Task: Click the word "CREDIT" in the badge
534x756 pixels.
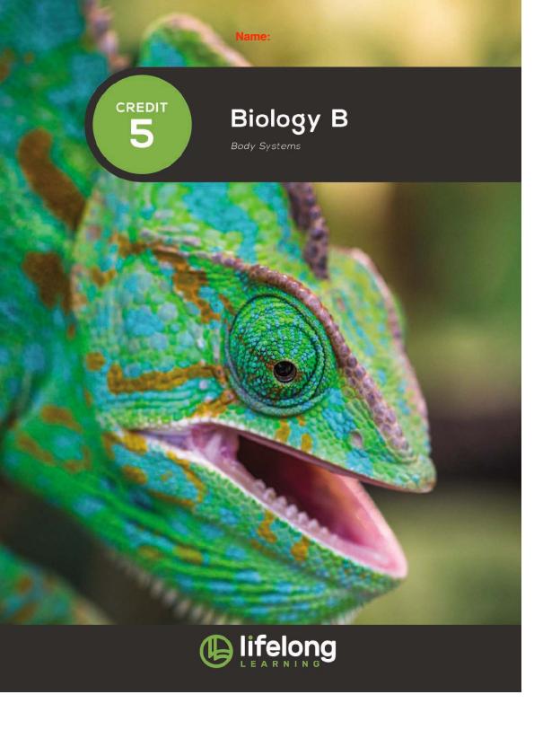Action: pyautogui.click(x=142, y=108)
